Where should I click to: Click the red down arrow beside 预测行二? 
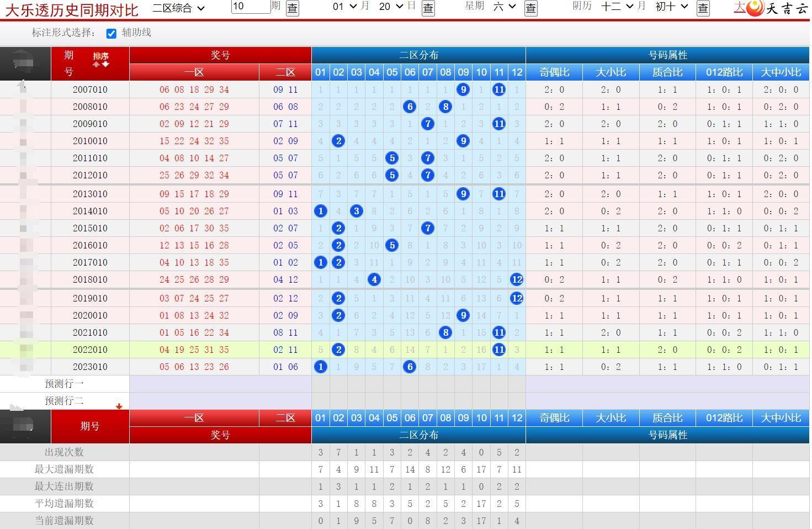click(x=119, y=406)
